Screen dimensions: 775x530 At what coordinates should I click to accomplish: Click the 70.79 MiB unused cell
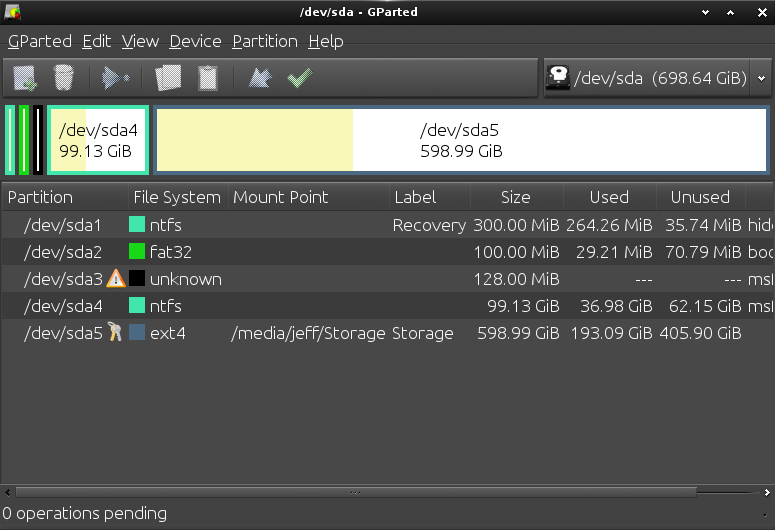pyautogui.click(x=703, y=252)
